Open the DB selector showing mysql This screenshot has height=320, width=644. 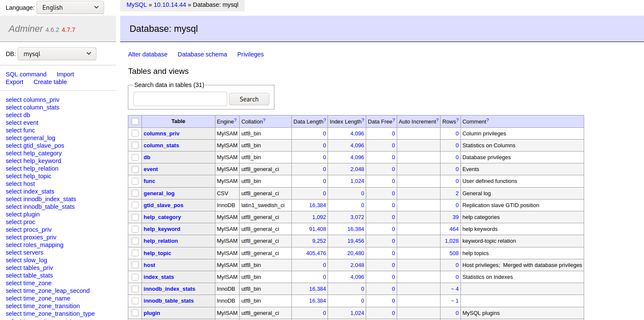[57, 53]
